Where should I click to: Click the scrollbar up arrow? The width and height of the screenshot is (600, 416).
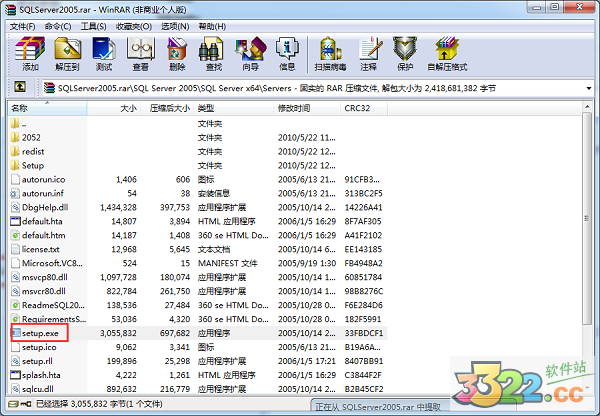click(x=587, y=106)
